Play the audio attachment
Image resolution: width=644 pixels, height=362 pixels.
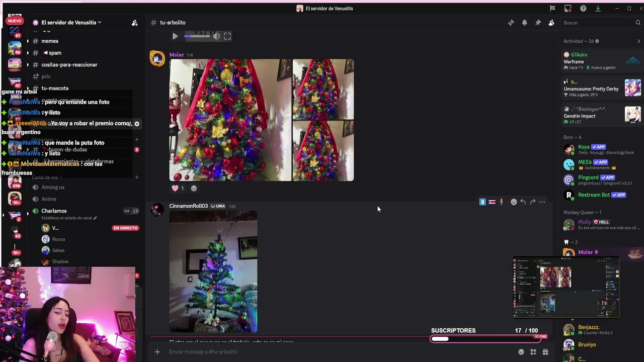click(175, 36)
